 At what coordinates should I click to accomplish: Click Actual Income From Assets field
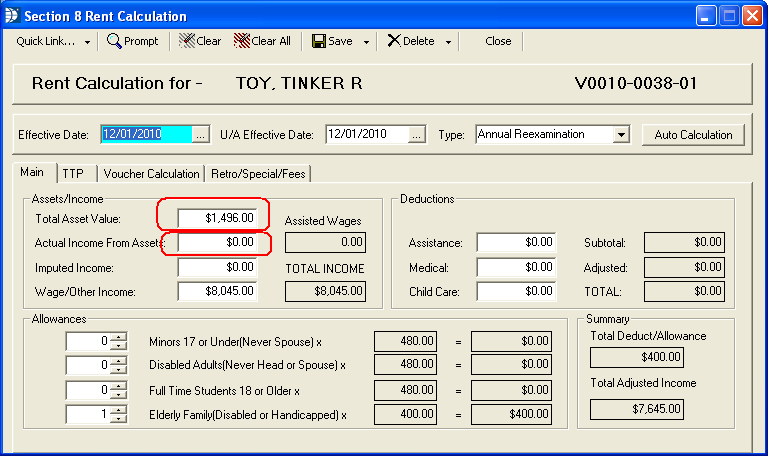point(217,242)
